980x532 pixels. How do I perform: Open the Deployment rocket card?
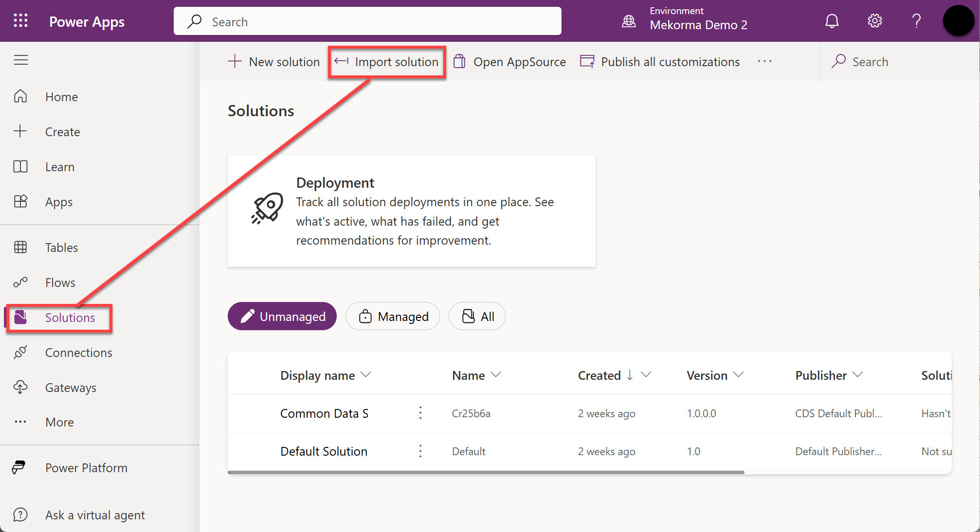click(x=411, y=211)
